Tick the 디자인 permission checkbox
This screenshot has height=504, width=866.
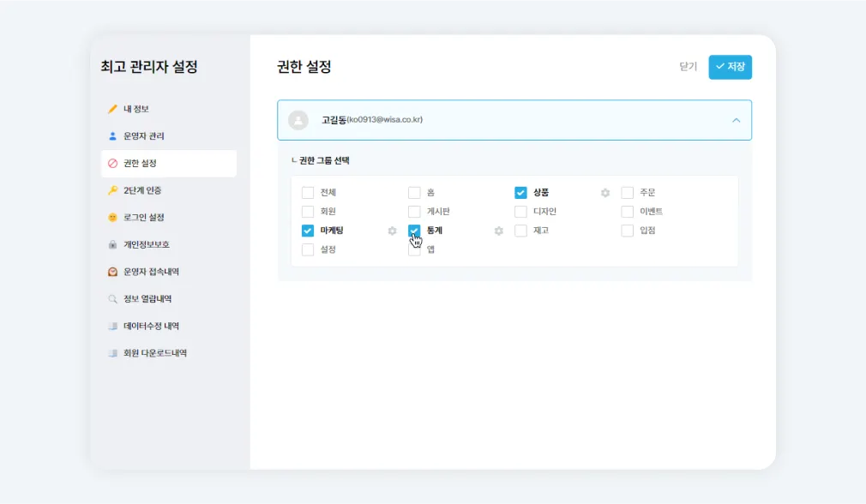(520, 212)
